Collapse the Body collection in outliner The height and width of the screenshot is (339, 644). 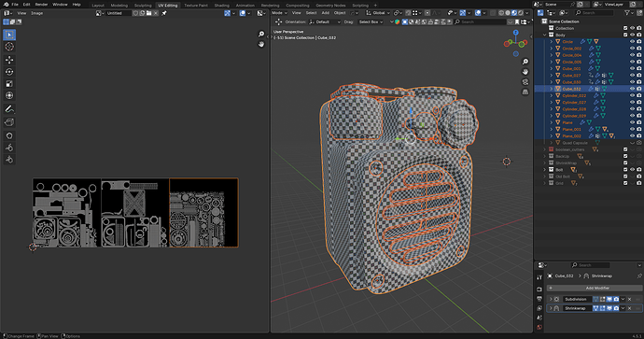[x=545, y=35]
